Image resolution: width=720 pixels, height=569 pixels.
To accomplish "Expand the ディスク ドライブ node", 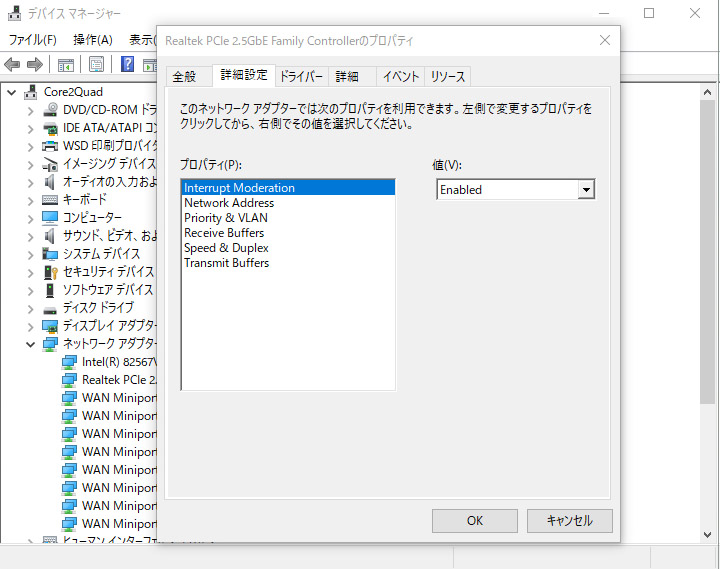I will (31, 309).
